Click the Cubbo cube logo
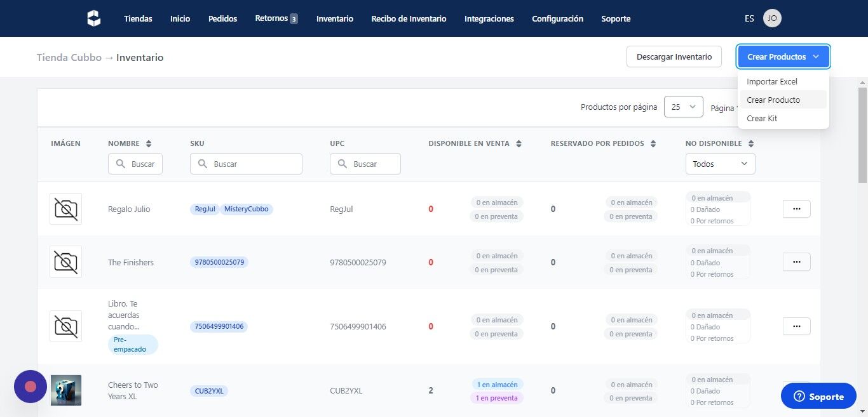The width and height of the screenshot is (868, 417). (94, 19)
